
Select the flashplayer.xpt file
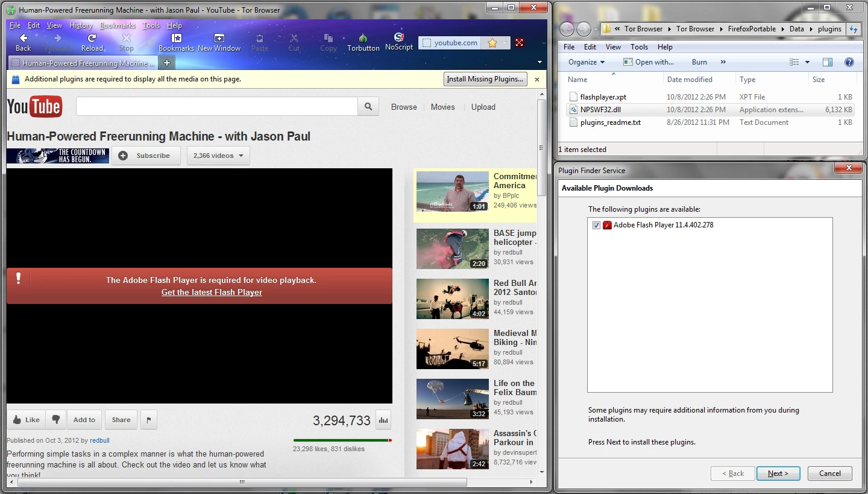tap(603, 97)
